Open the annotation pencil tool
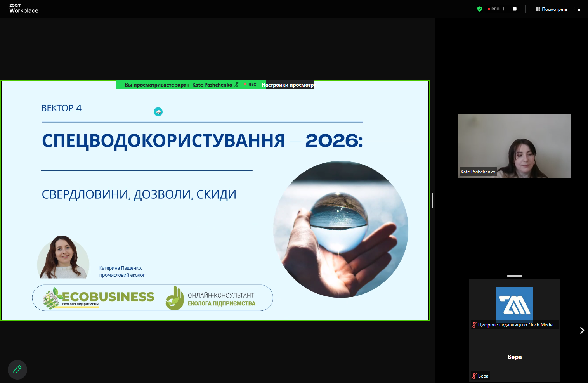The height and width of the screenshot is (383, 588). point(17,370)
